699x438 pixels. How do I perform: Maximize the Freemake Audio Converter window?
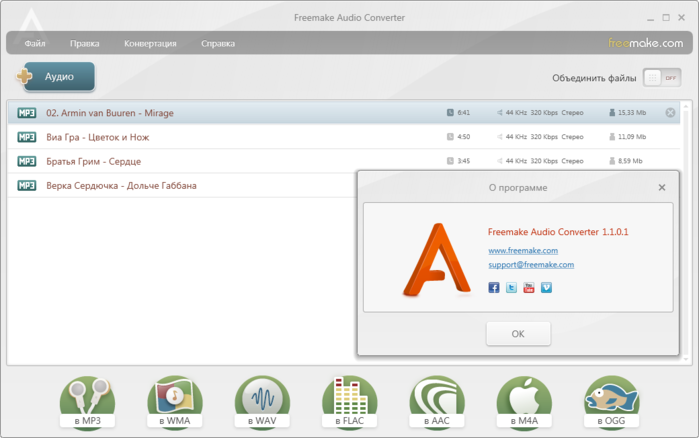click(666, 18)
